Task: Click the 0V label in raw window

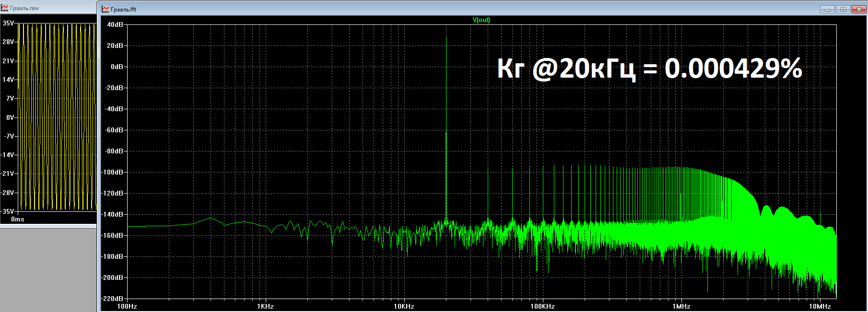Action: pyautogui.click(x=10, y=117)
